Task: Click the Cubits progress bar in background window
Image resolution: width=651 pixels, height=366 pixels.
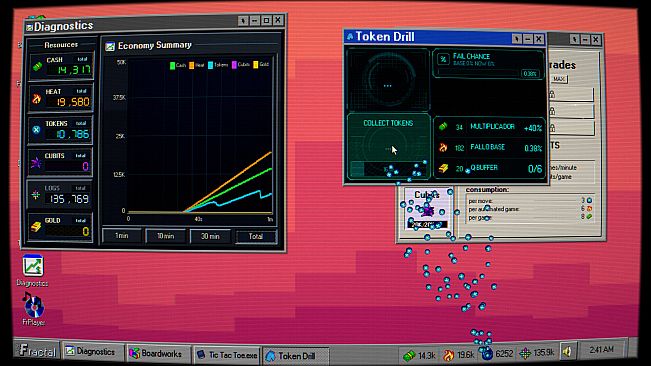Action: (427, 224)
